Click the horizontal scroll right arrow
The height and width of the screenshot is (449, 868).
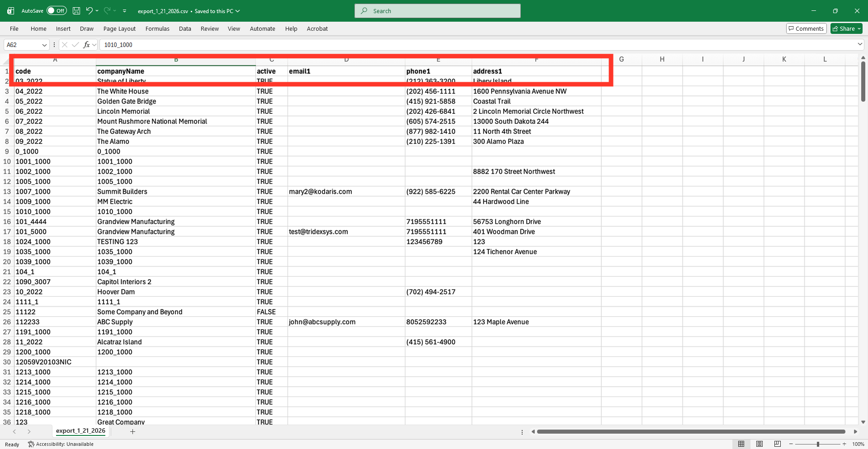855,431
